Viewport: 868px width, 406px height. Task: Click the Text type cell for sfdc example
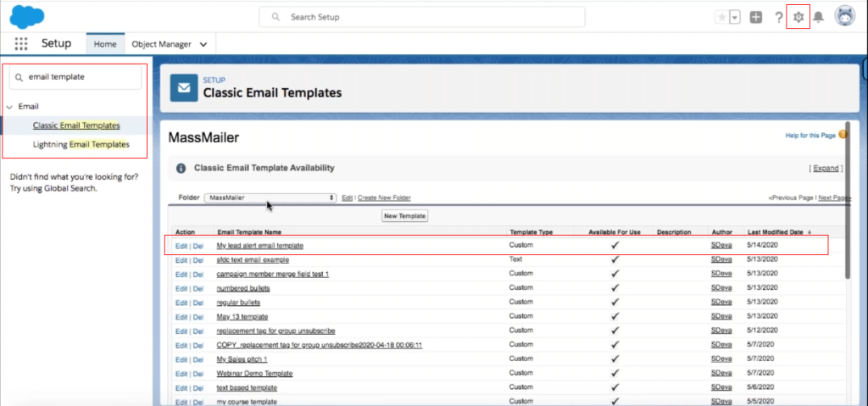(x=516, y=259)
